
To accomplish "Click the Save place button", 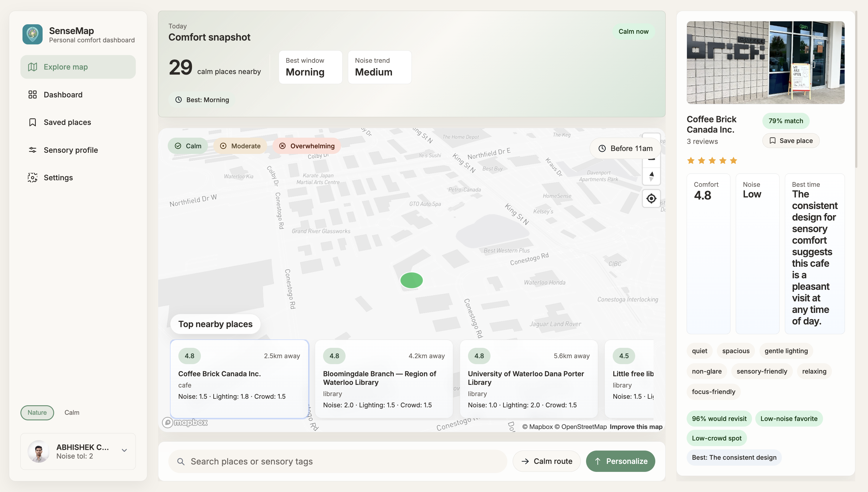I will [791, 141].
